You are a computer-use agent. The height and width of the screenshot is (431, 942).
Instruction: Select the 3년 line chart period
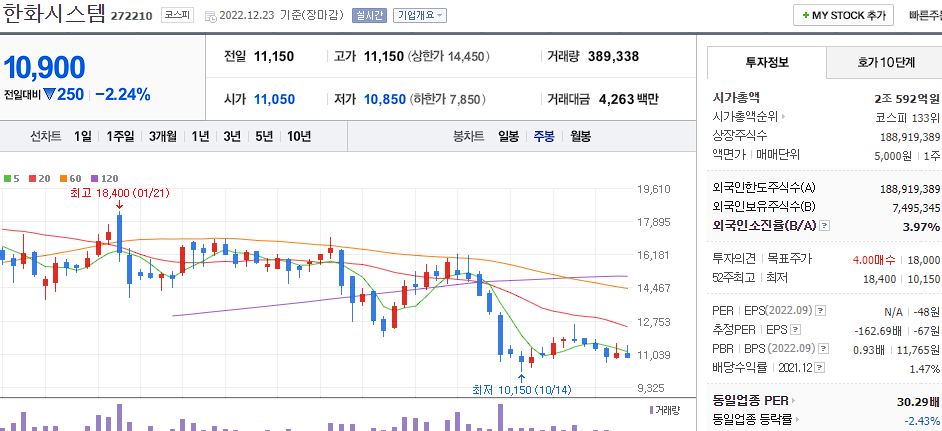point(232,136)
